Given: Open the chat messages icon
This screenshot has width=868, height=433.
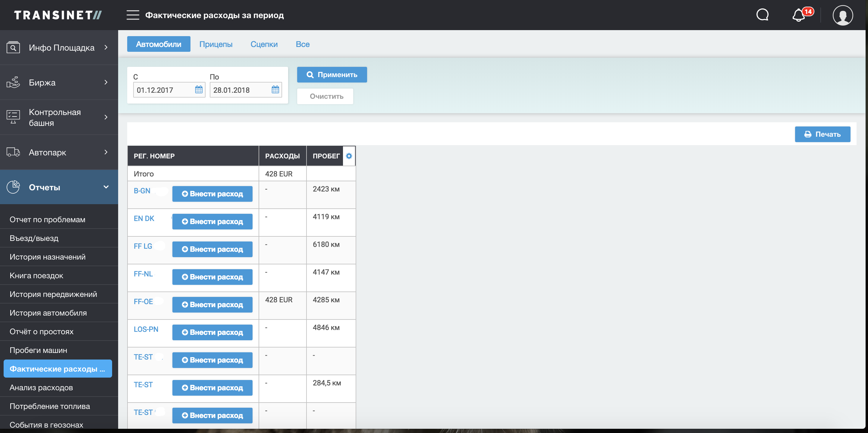Looking at the screenshot, I should click(762, 15).
